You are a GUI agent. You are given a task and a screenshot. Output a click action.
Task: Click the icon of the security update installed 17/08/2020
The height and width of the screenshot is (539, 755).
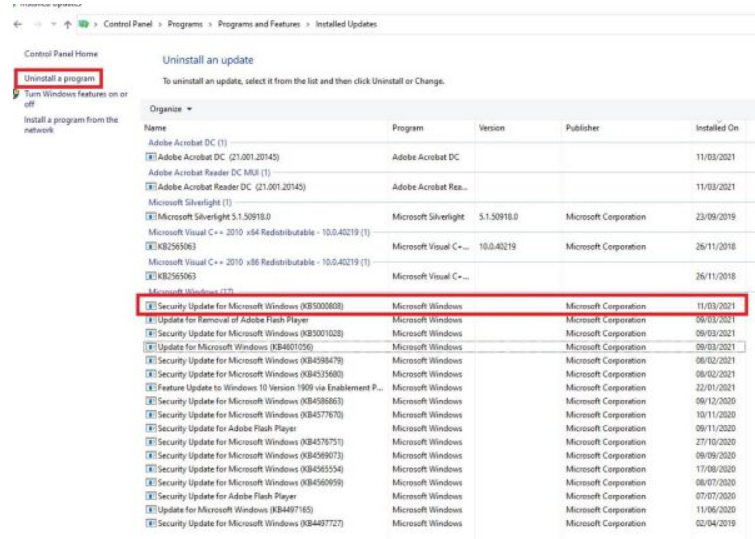coord(151,469)
